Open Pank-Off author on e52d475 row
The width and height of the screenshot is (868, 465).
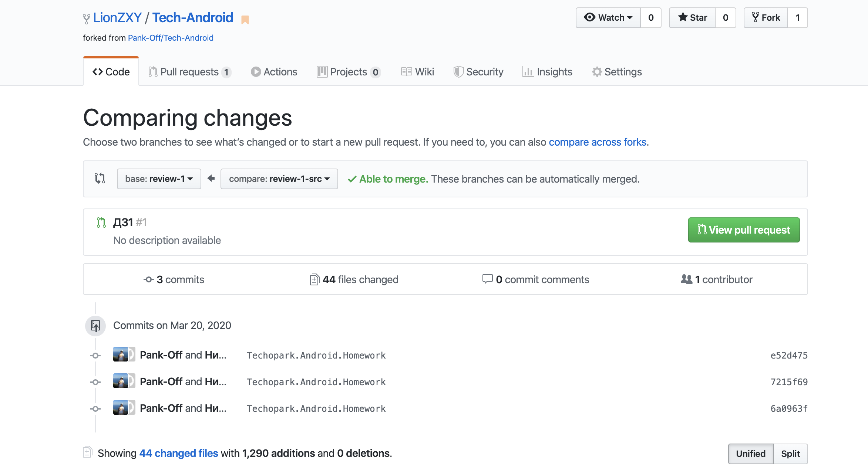pos(161,355)
